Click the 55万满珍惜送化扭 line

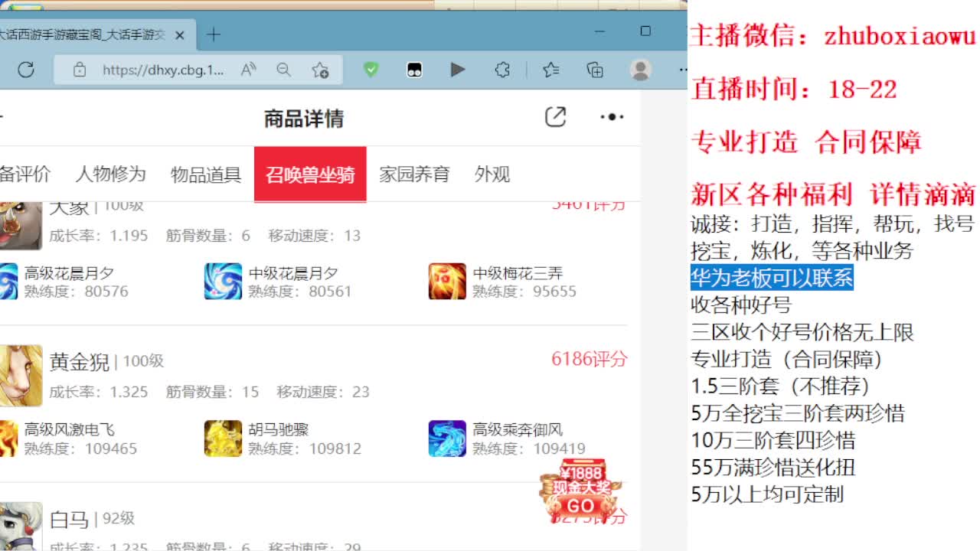tap(773, 468)
